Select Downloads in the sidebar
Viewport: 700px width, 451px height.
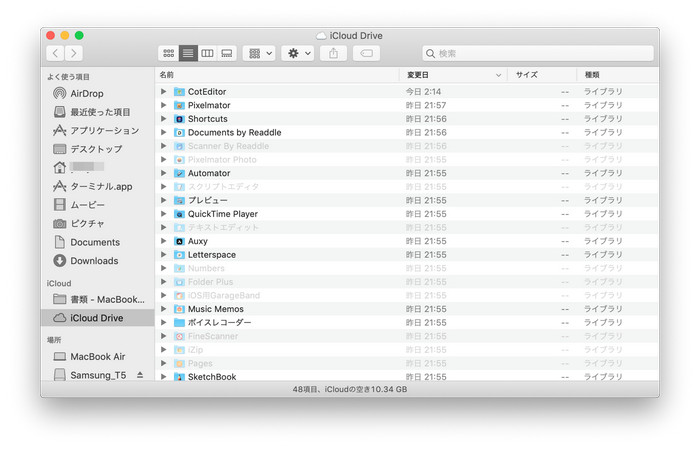click(93, 261)
